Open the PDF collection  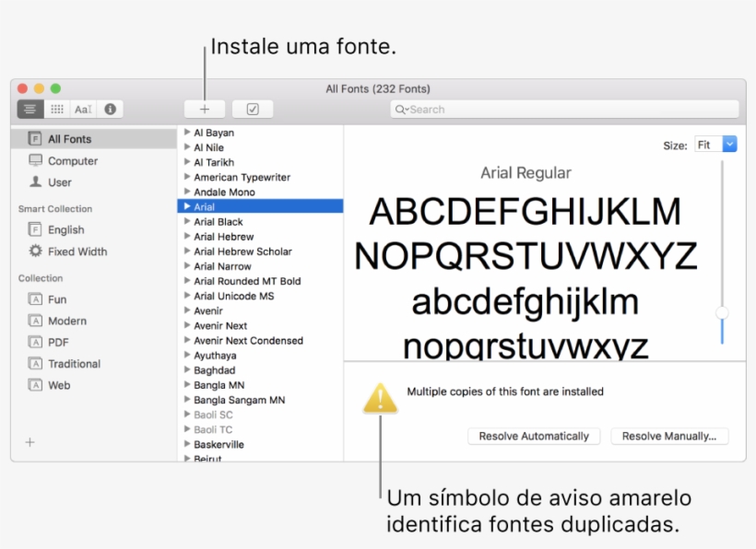tap(58, 343)
